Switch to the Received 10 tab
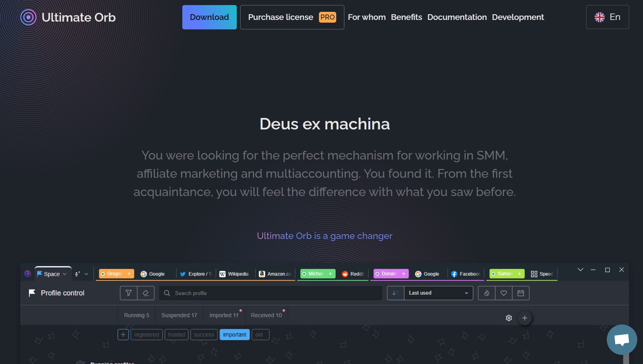Screen dimensions: 643x364 tap(266, 315)
